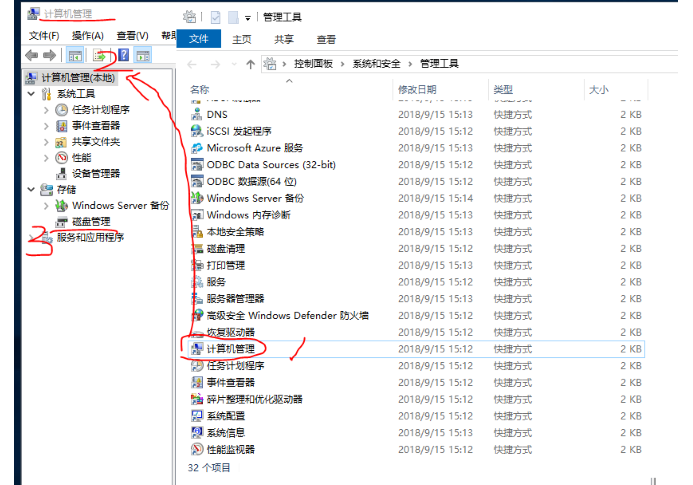Click the 管理工具 breadcrumb segment

coord(439,64)
